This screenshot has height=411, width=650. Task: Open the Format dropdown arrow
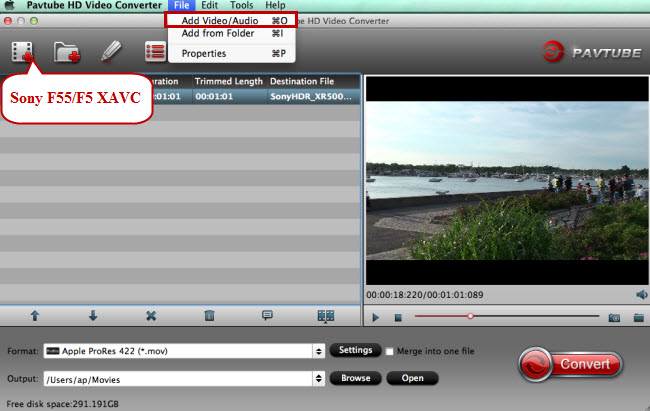pyautogui.click(x=318, y=351)
